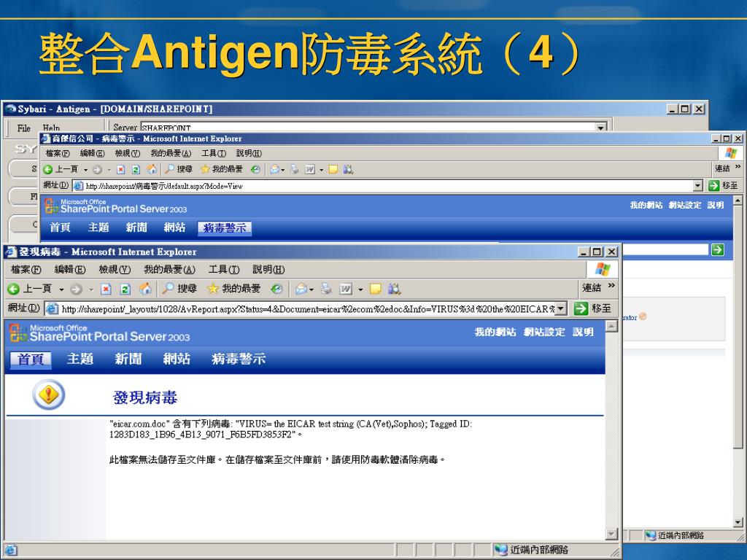Open History icon in front window toolbar
Screen dimensions: 747x560
[276, 289]
